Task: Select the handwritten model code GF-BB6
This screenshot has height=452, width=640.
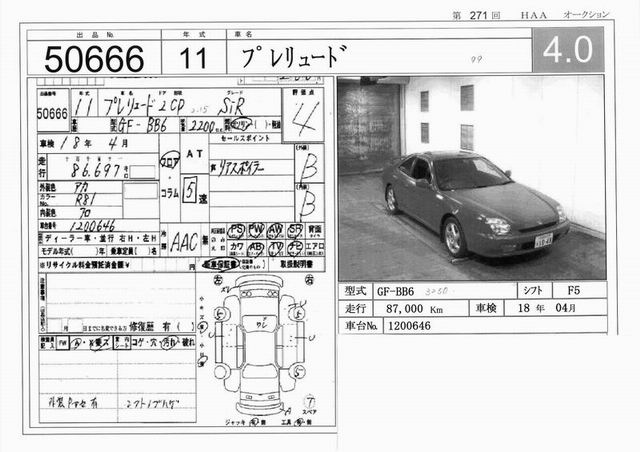Action: click(142, 125)
